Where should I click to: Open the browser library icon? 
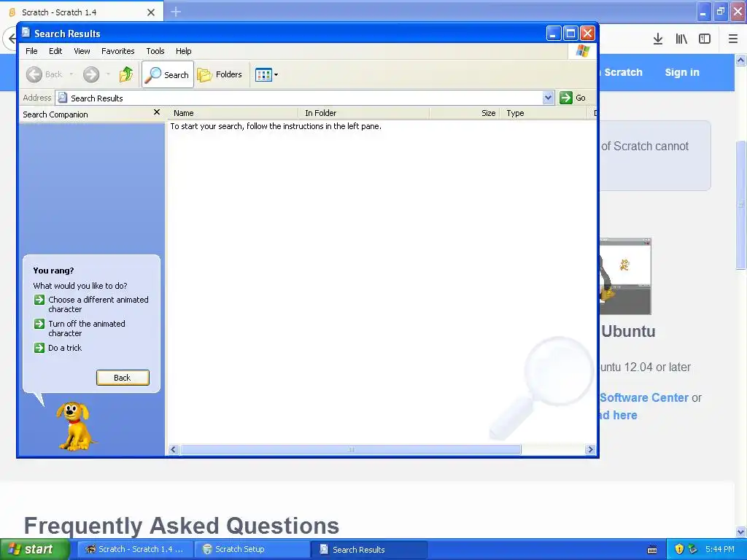(x=681, y=39)
